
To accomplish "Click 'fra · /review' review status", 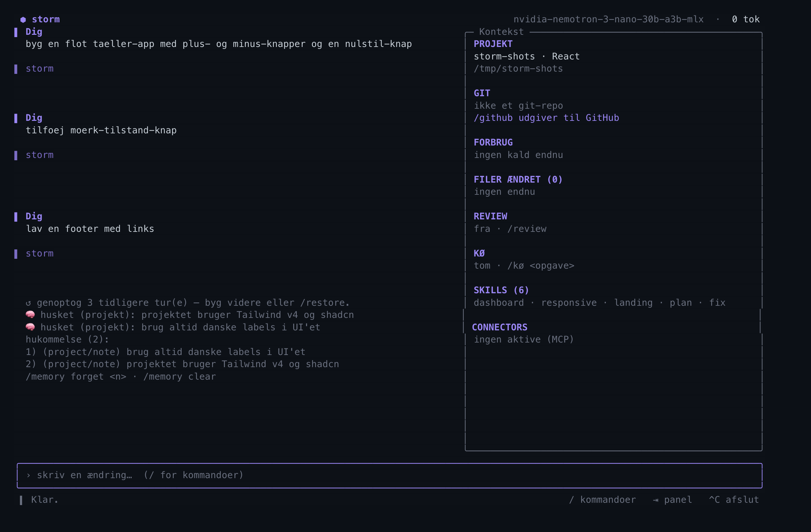I will [510, 229].
